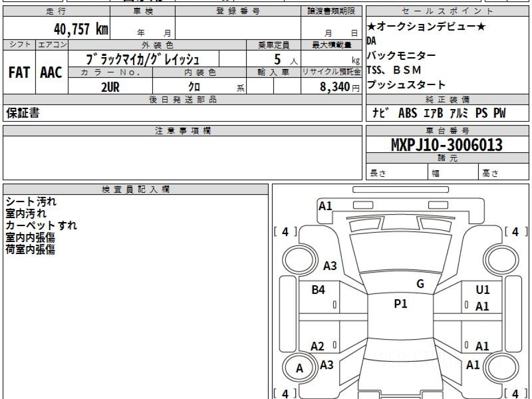Viewport: 532px width, 399px height.
Task: Click the 乗車定員 header
Action: click(274, 45)
